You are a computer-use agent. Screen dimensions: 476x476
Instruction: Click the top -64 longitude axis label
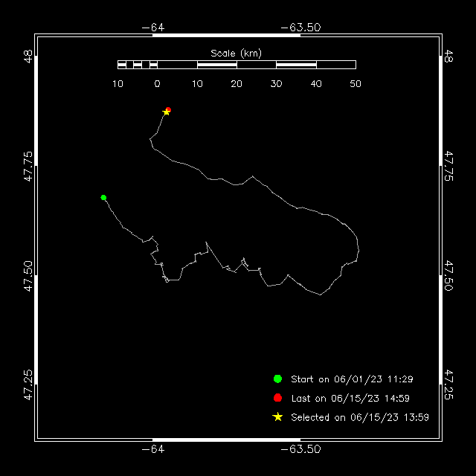(x=153, y=28)
